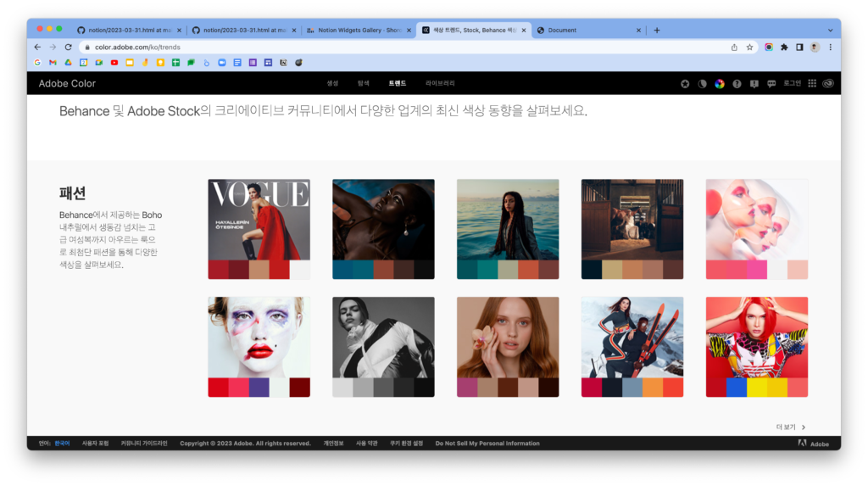Open the 쿠키 환경 설정 footer link
868x486 pixels.
click(x=406, y=444)
